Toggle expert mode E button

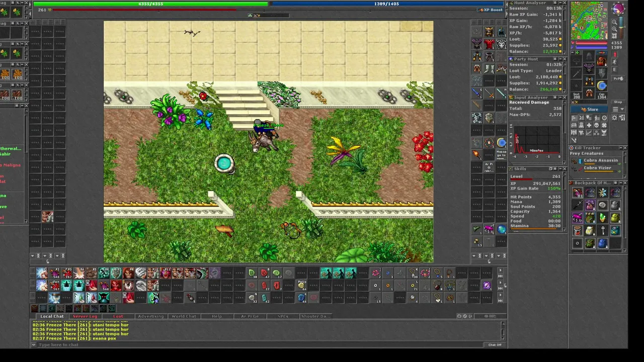click(615, 69)
